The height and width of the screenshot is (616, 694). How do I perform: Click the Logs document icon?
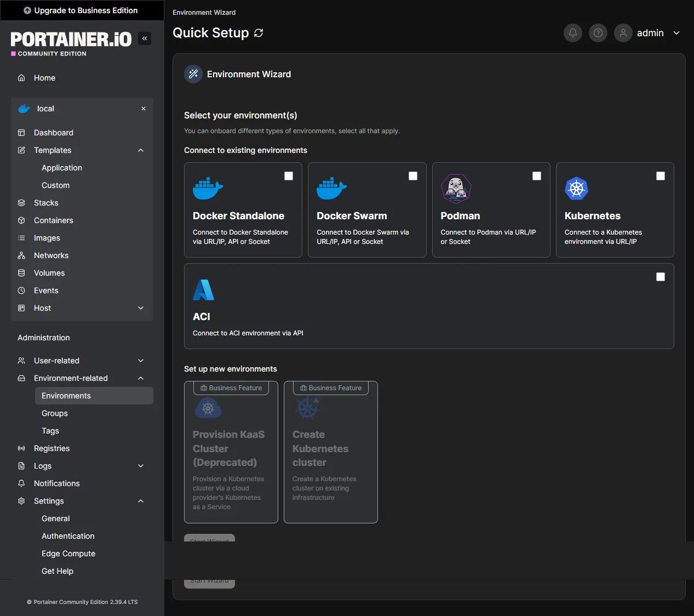point(21,466)
